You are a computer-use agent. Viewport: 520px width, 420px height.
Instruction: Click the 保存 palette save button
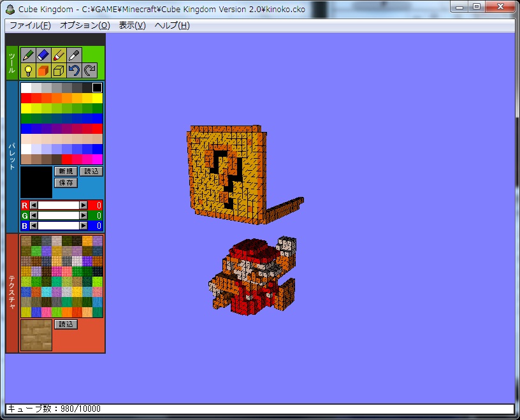pos(66,183)
